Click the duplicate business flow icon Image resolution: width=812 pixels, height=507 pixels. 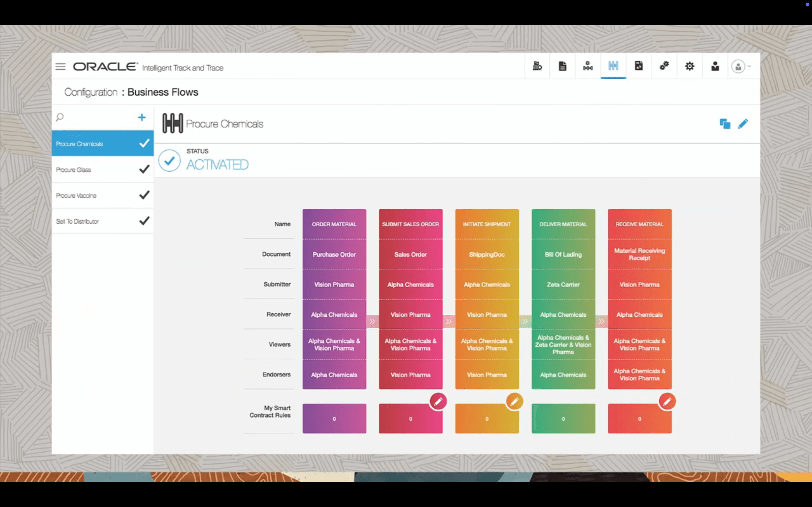(x=725, y=124)
